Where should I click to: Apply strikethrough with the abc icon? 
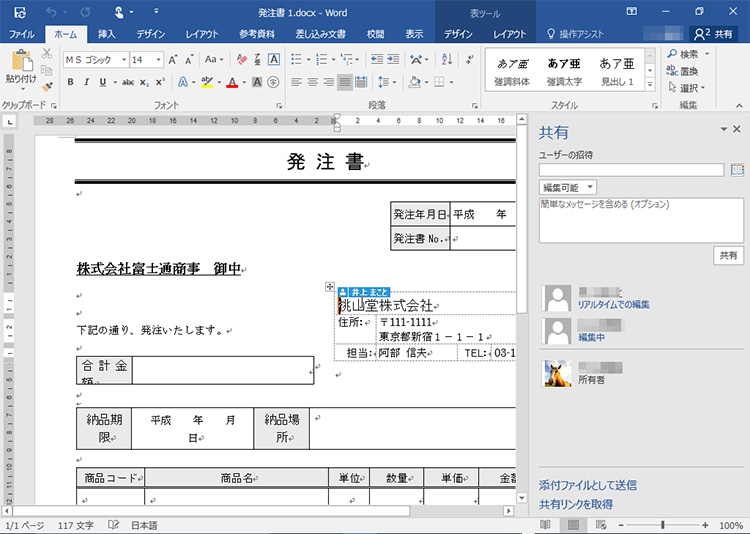pos(127,82)
